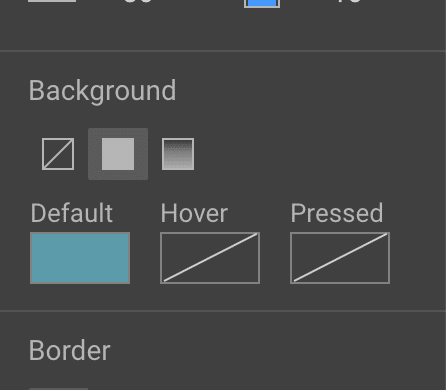Set a Pressed background color

[340, 258]
